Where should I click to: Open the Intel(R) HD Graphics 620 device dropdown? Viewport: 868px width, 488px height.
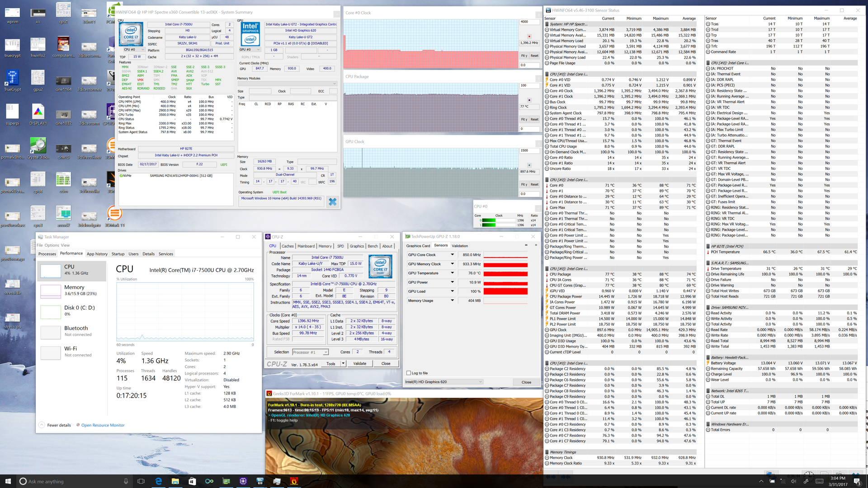point(480,382)
